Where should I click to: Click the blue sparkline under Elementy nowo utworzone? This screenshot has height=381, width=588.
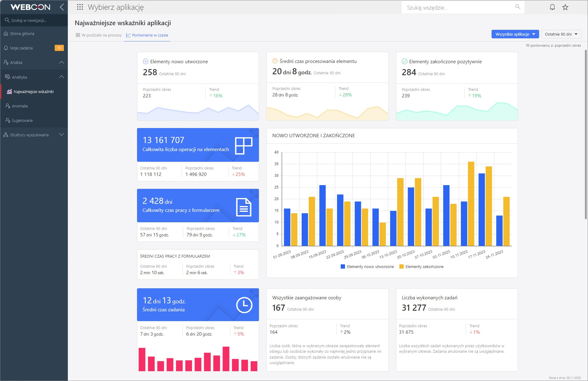(198, 113)
